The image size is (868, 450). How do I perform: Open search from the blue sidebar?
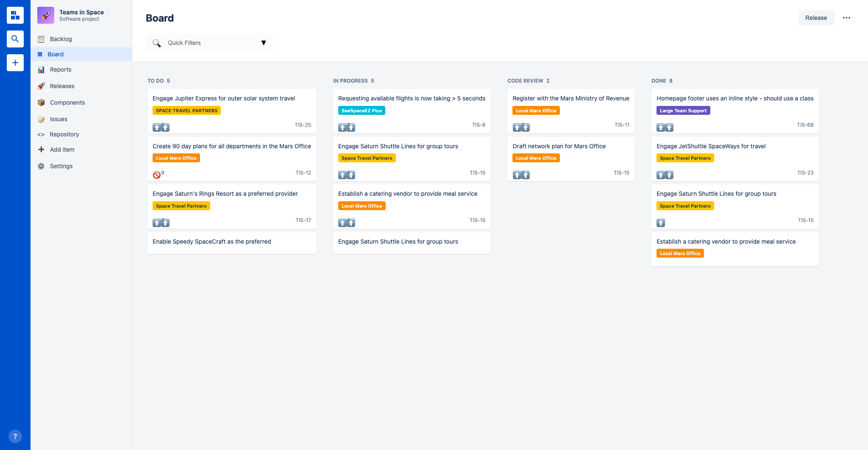[x=15, y=39]
